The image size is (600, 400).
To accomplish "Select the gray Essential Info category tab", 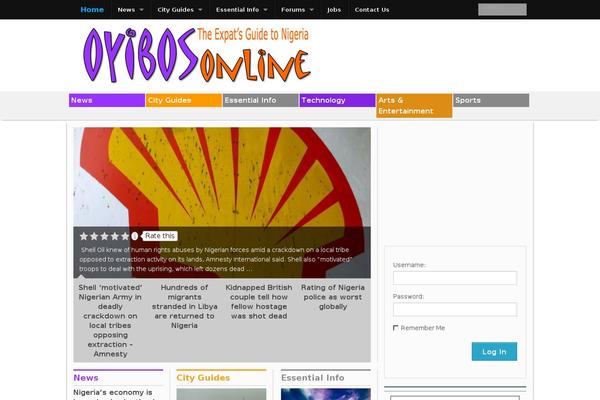I will 261,100.
